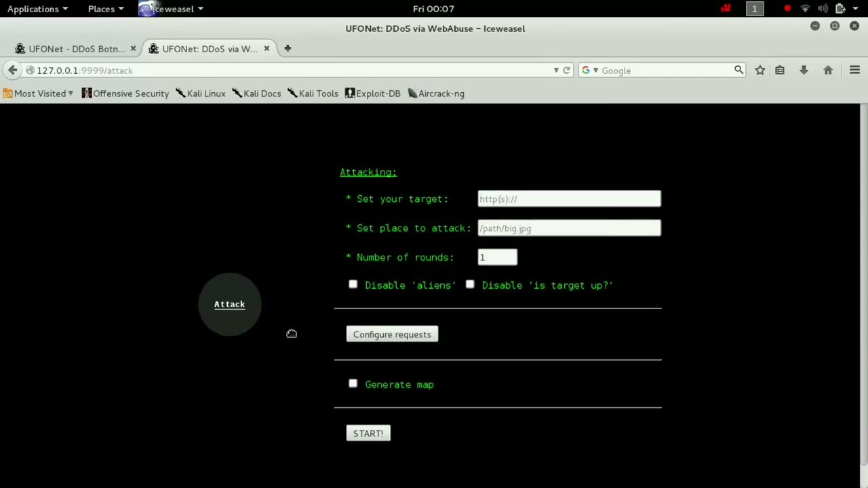Open the volume speaker indicator
Screen dimensions: 868x488
(823, 9)
